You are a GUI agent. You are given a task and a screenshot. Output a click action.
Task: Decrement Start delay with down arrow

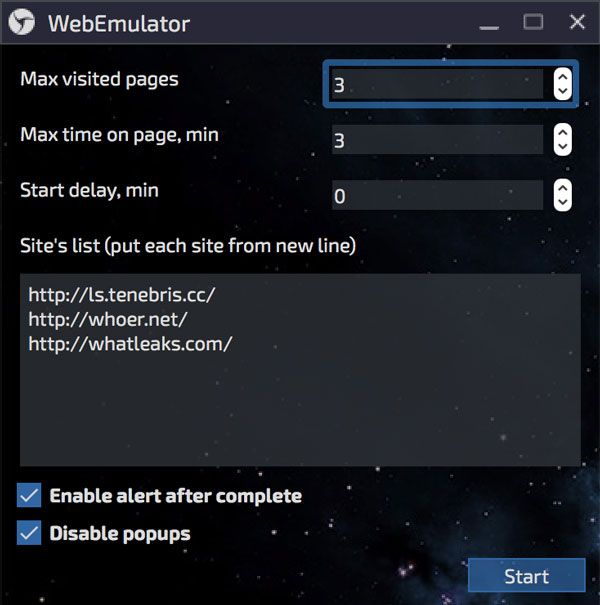point(562,203)
